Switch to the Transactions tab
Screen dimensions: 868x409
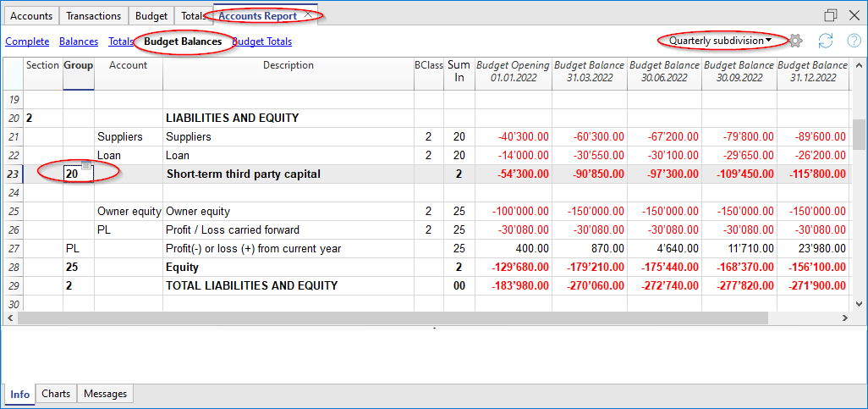94,16
